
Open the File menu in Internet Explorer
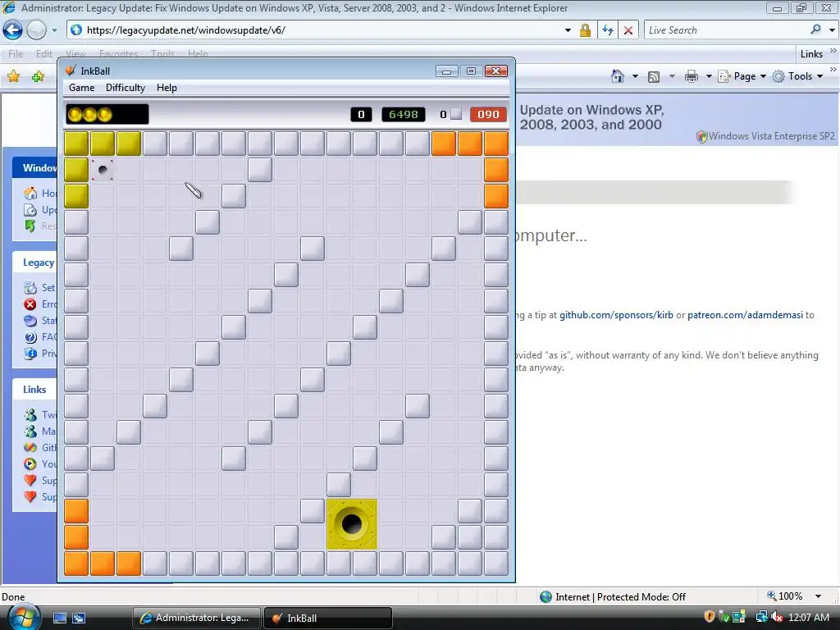(16, 53)
